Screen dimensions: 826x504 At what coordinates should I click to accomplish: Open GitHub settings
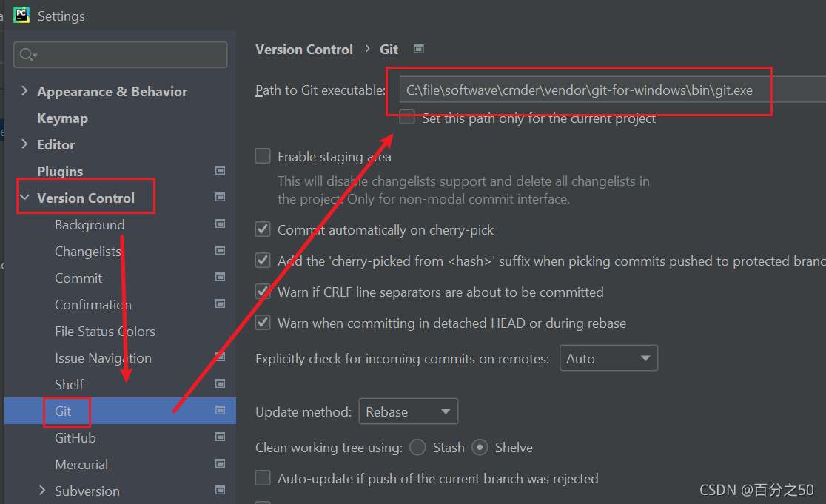click(x=75, y=438)
